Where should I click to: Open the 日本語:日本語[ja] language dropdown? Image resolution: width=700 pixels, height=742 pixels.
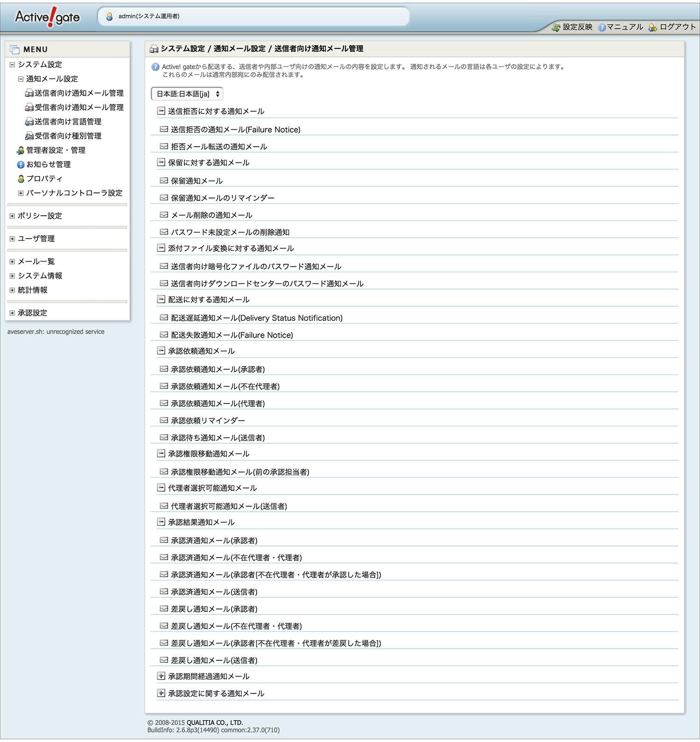coord(187,94)
